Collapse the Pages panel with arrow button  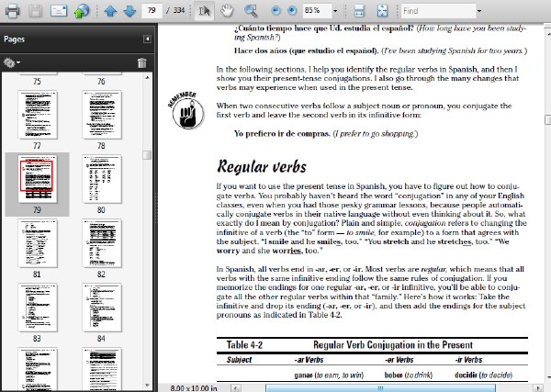point(147,39)
